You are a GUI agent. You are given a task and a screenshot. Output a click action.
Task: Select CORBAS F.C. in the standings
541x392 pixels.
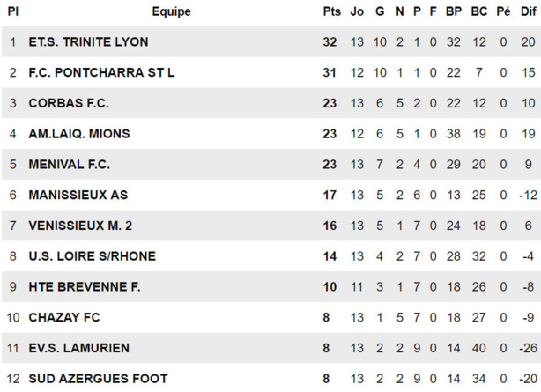pyautogui.click(x=69, y=103)
